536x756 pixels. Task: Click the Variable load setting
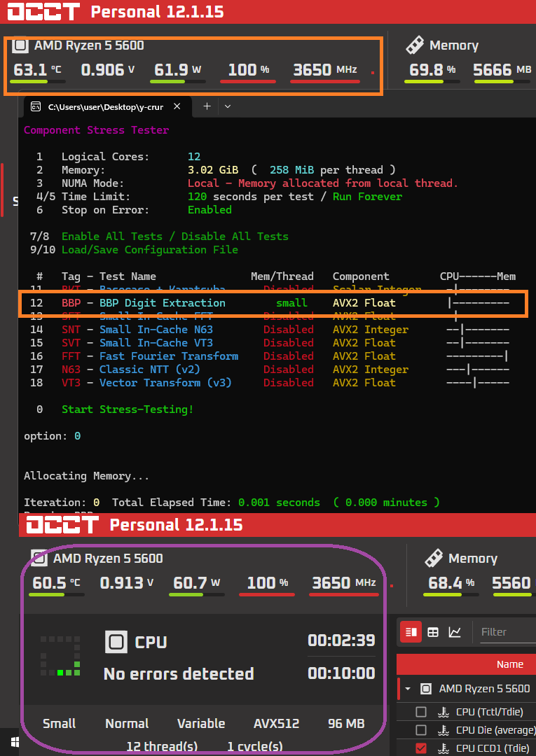(201, 723)
